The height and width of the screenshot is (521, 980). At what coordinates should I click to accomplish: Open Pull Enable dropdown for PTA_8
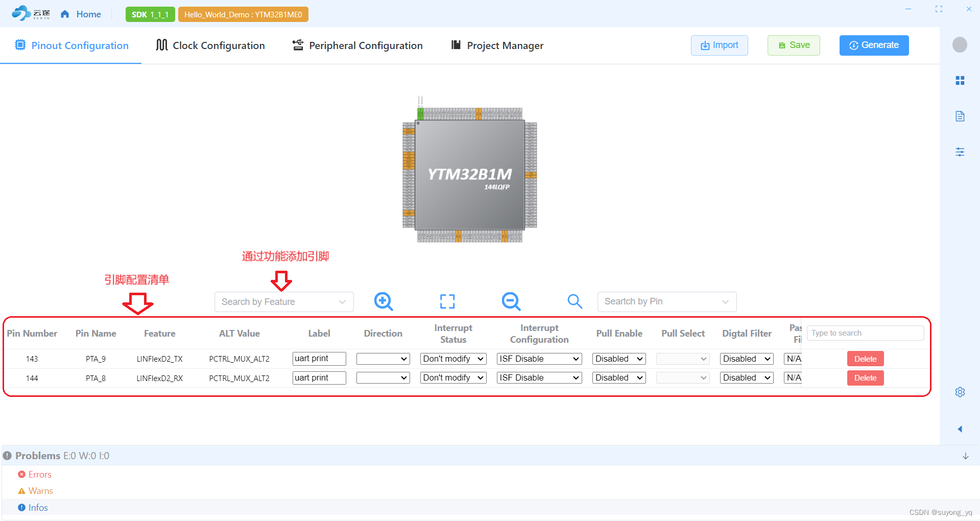(619, 378)
